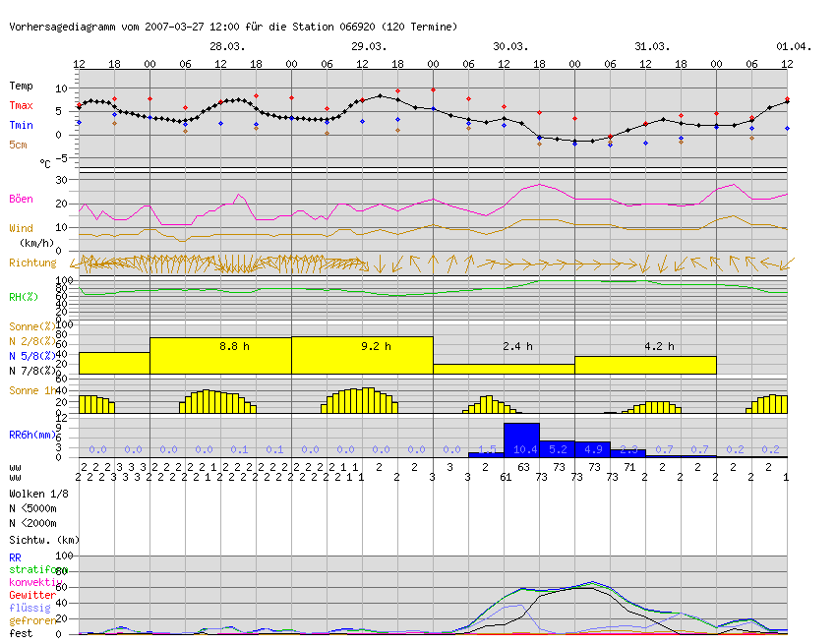
Task: Click the '4.2 h' sunshine duration value
Action: click(660, 346)
